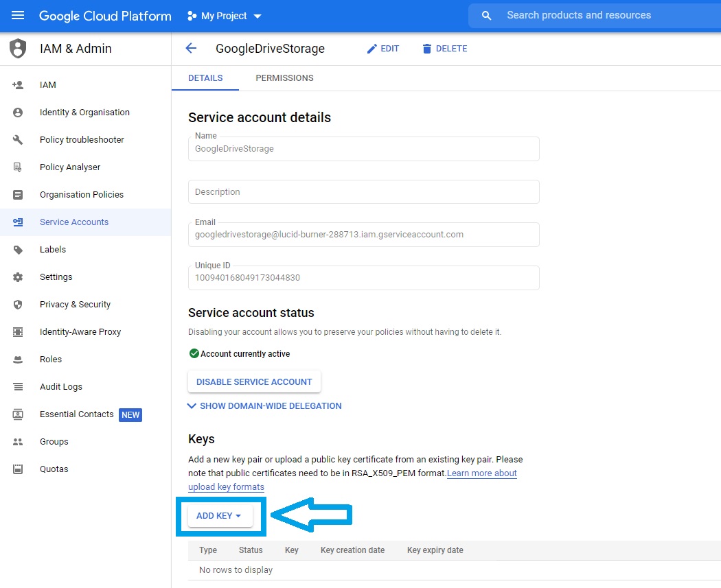The height and width of the screenshot is (588, 721).
Task: Open Groups menu item
Action: point(86,442)
